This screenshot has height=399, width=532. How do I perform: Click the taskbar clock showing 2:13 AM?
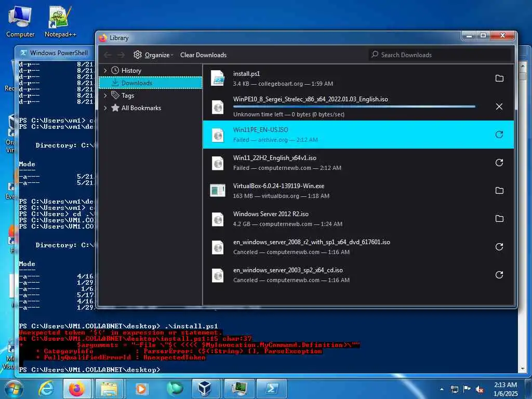tap(506, 389)
